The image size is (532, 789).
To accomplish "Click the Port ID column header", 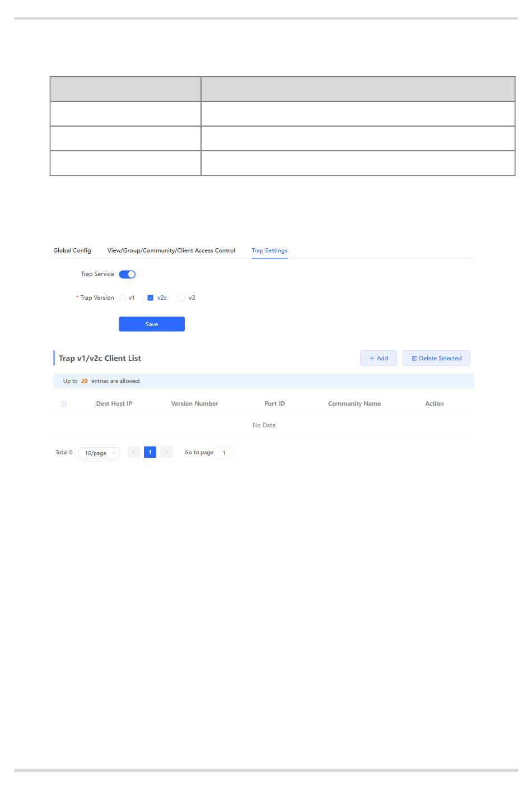I will (274, 403).
